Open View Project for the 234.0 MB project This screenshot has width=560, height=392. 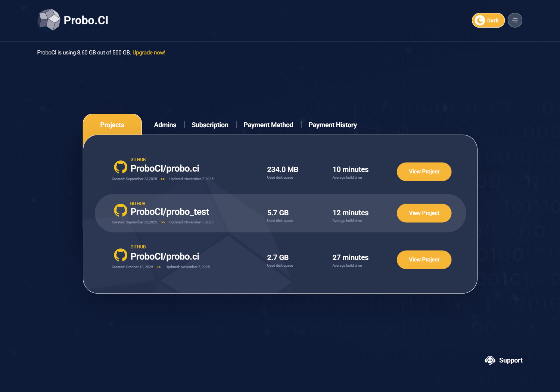point(424,172)
